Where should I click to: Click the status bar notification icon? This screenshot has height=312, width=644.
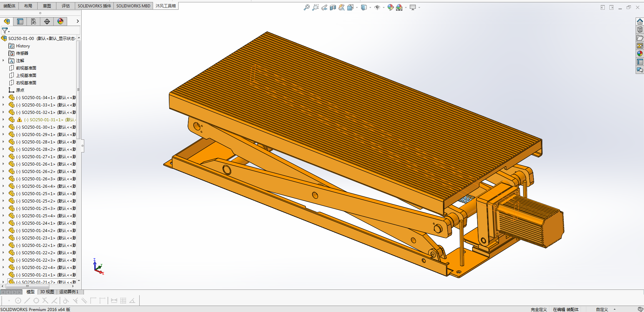click(x=640, y=309)
